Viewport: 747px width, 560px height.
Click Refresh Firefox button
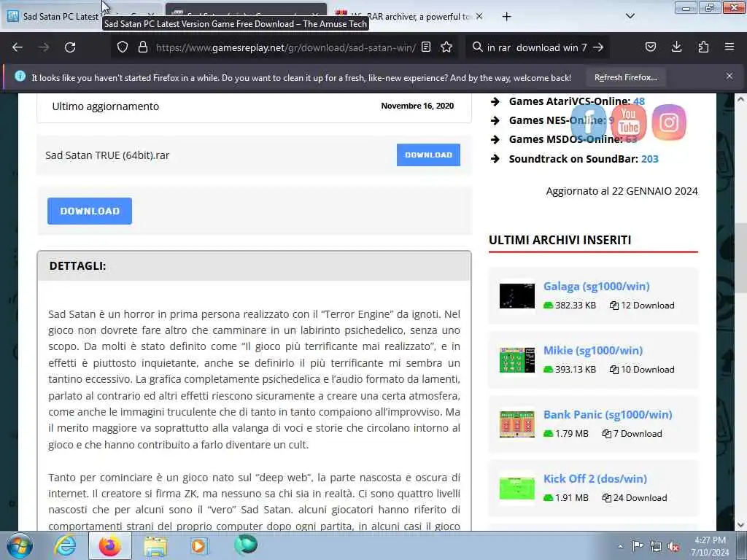[x=625, y=77]
